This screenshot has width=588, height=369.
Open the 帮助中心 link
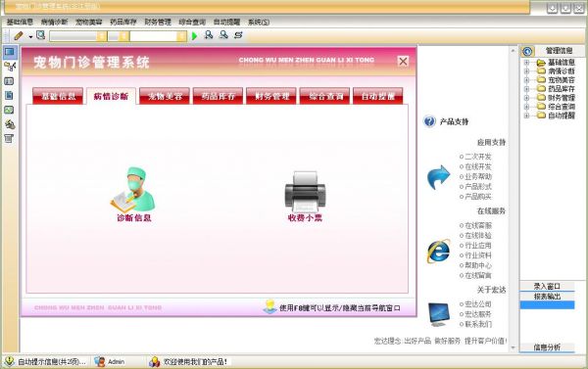pos(478,265)
